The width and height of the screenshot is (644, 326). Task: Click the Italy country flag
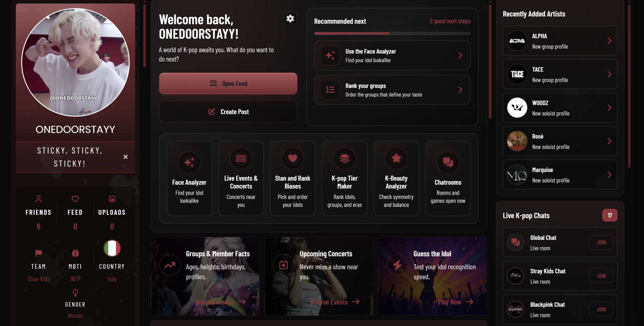coord(112,248)
